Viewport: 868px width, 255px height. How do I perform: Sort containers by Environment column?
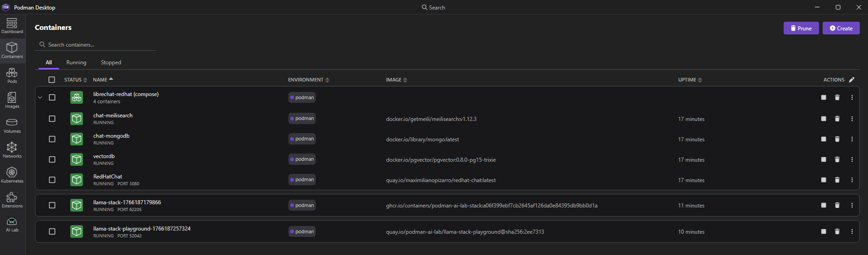(309, 80)
